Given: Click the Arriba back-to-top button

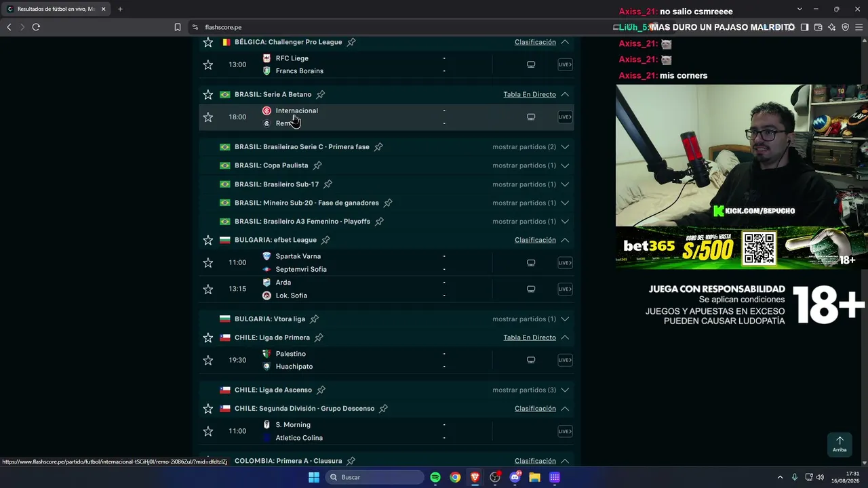Looking at the screenshot, I should [840, 444].
